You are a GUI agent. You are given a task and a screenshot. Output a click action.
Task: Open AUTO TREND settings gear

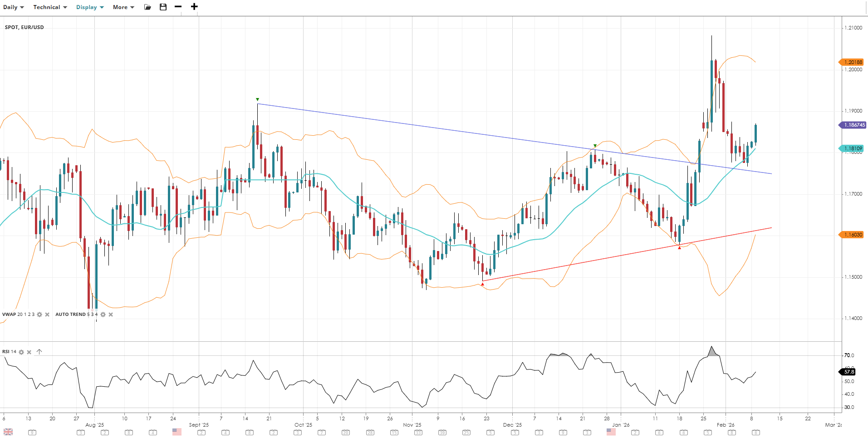(103, 315)
